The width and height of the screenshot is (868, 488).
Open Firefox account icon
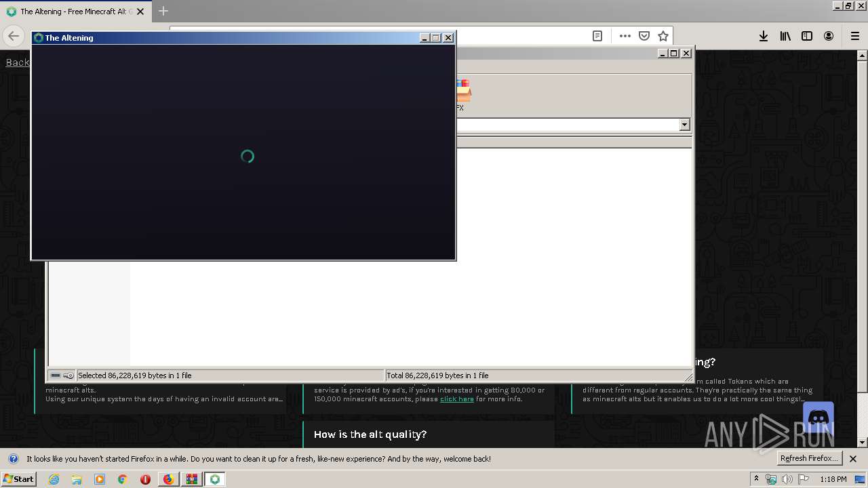coord(829,36)
